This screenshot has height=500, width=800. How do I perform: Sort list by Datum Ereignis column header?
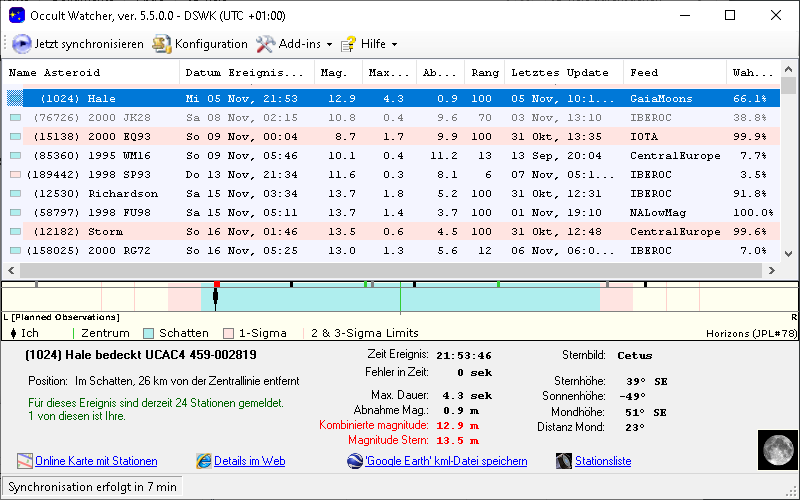(243, 73)
